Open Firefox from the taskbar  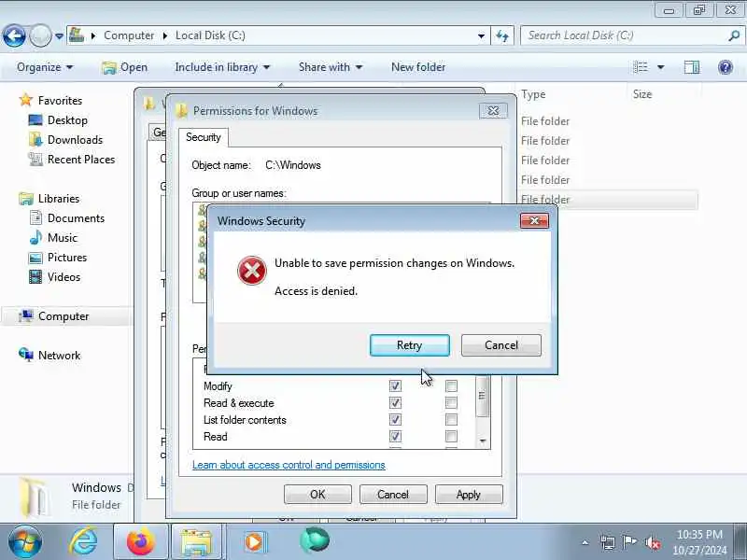141,541
